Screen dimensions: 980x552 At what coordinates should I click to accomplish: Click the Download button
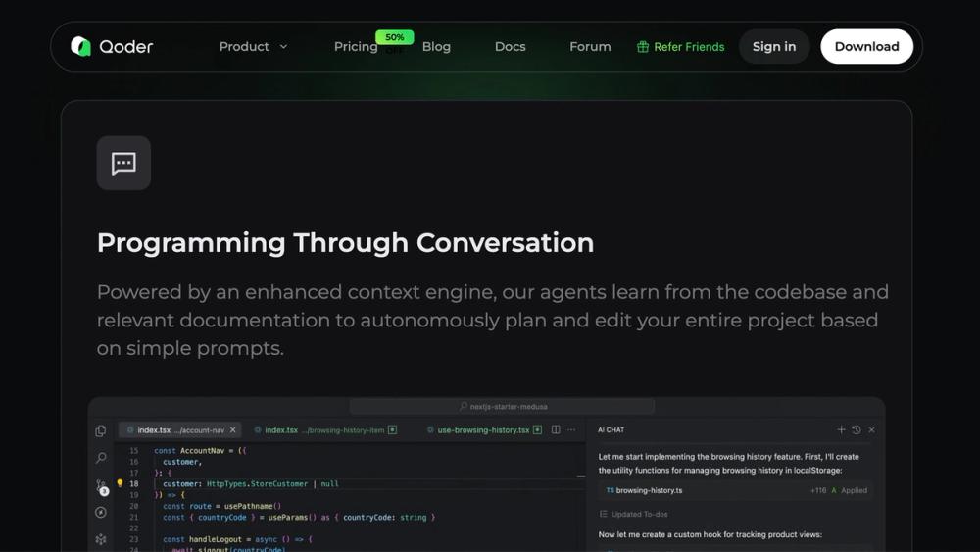866,47
